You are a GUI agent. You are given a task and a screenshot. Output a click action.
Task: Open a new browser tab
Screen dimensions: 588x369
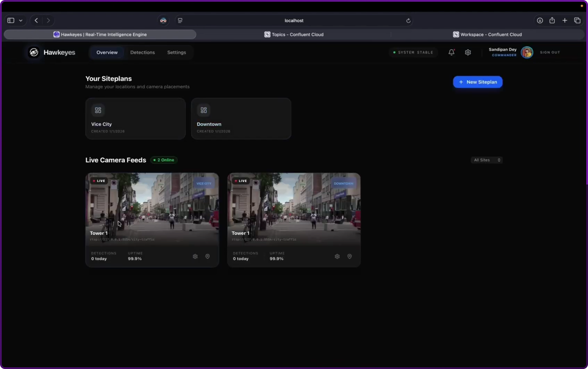tap(565, 20)
